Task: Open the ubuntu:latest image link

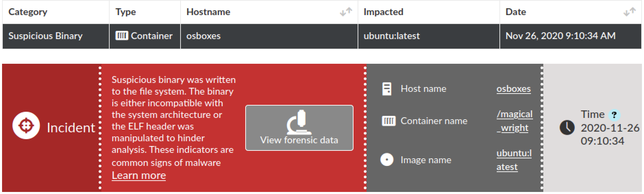Action: [514, 160]
